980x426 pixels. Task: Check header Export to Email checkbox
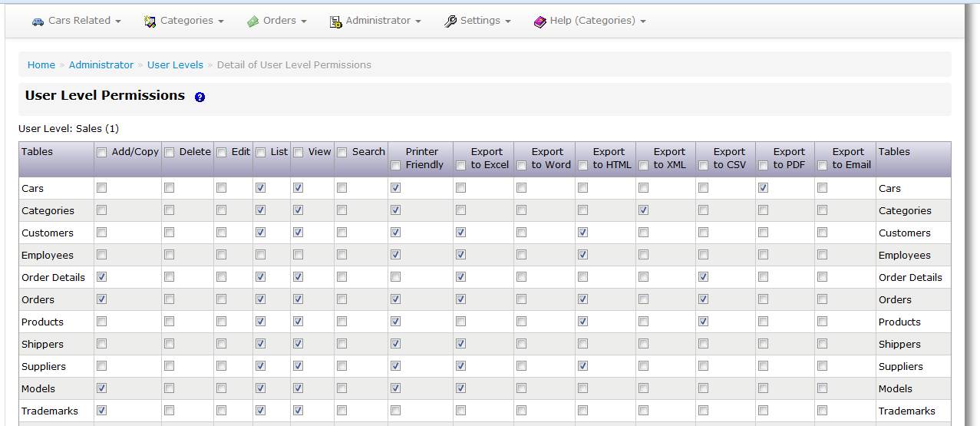823,165
